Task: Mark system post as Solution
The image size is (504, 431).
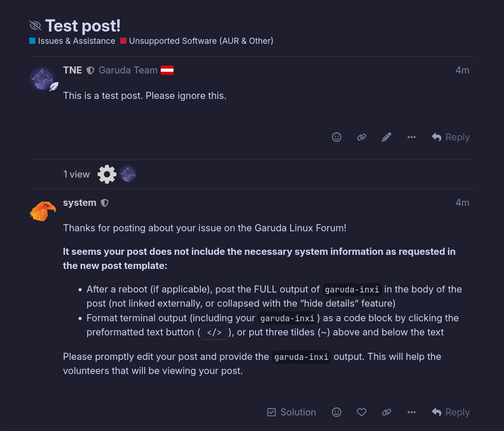Action: point(291,412)
